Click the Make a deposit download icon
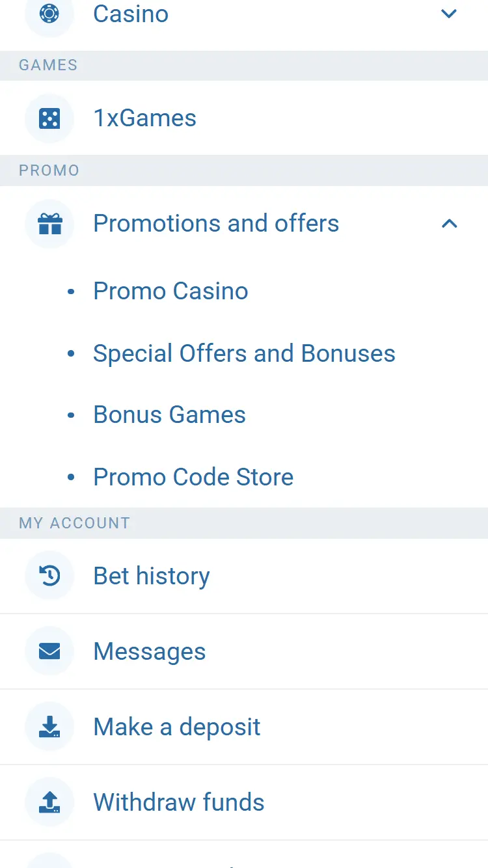The image size is (488, 868). 49,727
